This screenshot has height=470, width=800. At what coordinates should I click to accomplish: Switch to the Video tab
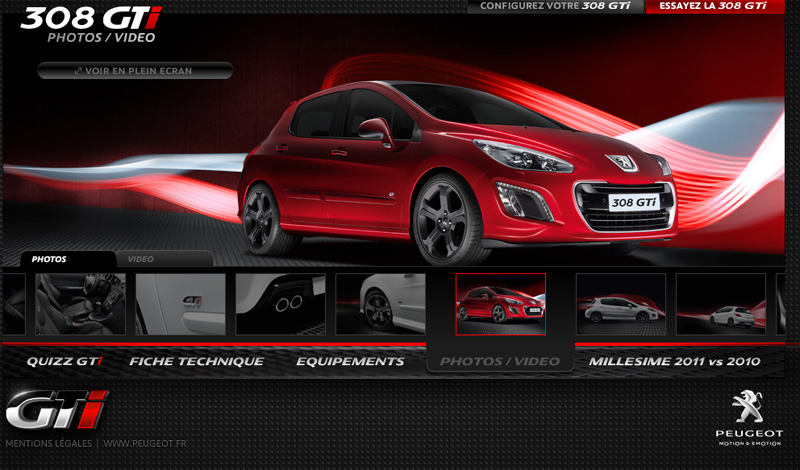tap(141, 259)
